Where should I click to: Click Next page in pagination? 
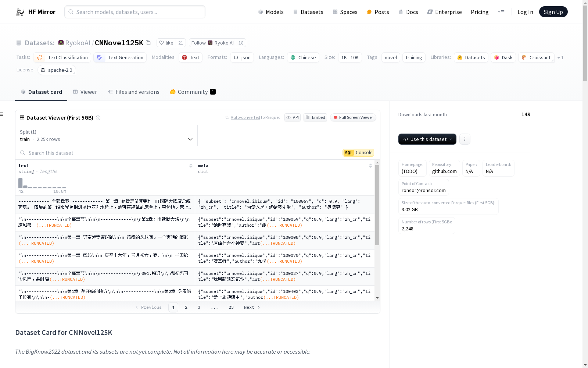(252, 307)
